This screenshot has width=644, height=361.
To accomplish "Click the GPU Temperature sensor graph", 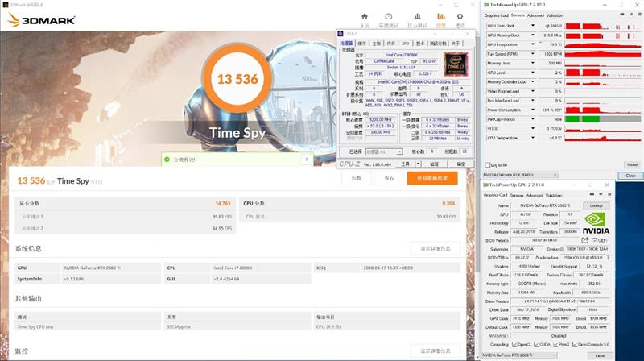I will click(x=601, y=44).
